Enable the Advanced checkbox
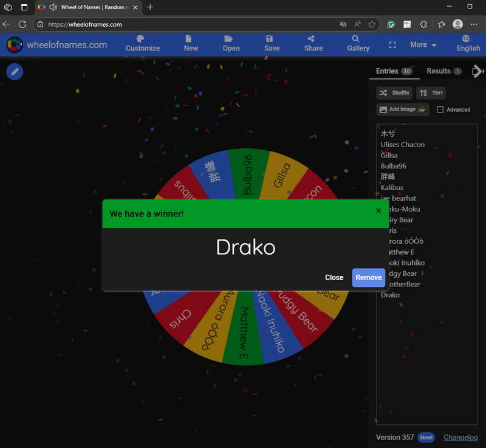 pos(440,110)
